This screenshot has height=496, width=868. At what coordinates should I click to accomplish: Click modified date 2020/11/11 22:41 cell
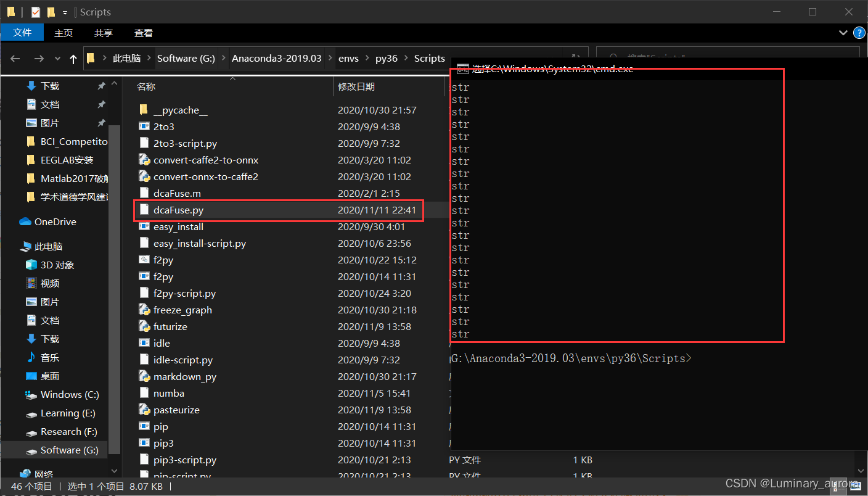pyautogui.click(x=377, y=210)
